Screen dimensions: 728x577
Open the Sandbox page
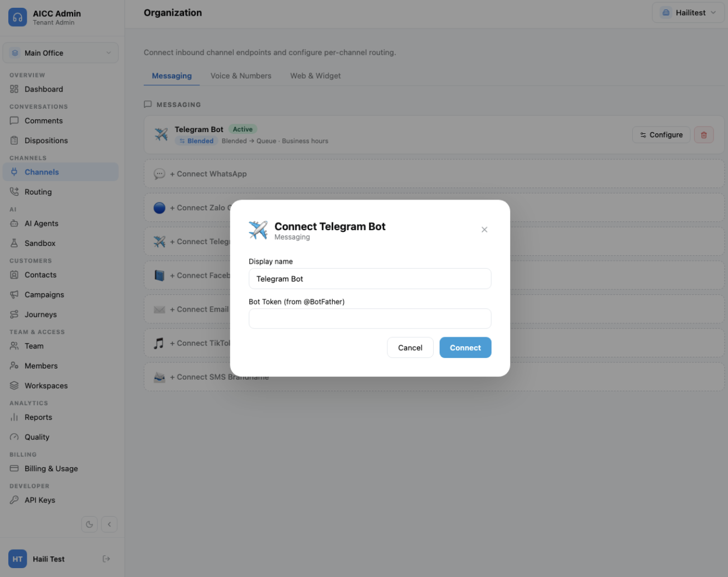pos(61,243)
